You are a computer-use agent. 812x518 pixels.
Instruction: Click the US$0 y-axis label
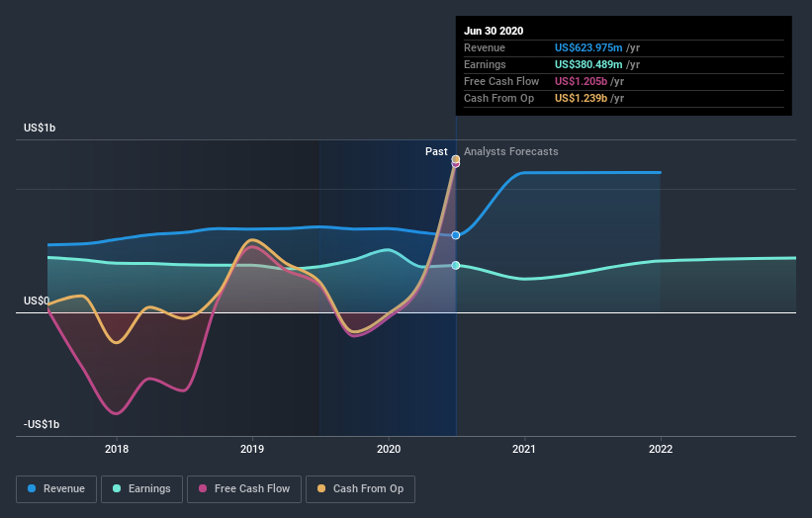pyautogui.click(x=37, y=301)
